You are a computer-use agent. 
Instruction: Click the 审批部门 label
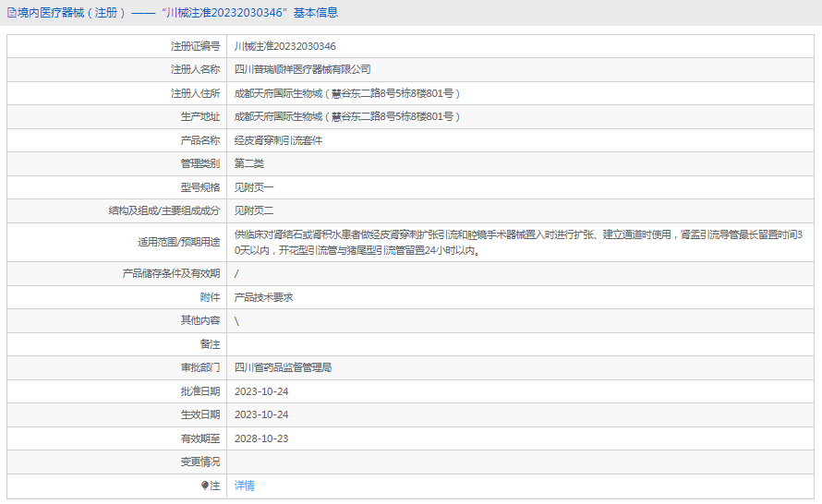point(200,367)
